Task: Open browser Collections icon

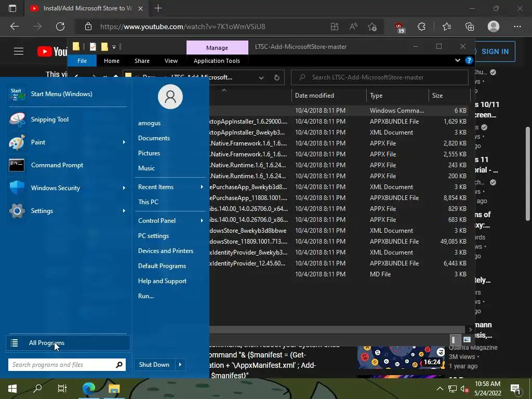Action: click(x=470, y=26)
